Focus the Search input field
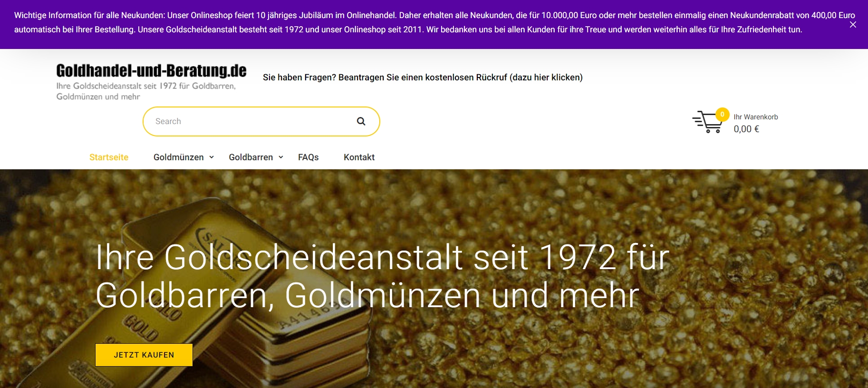 [x=252, y=121]
